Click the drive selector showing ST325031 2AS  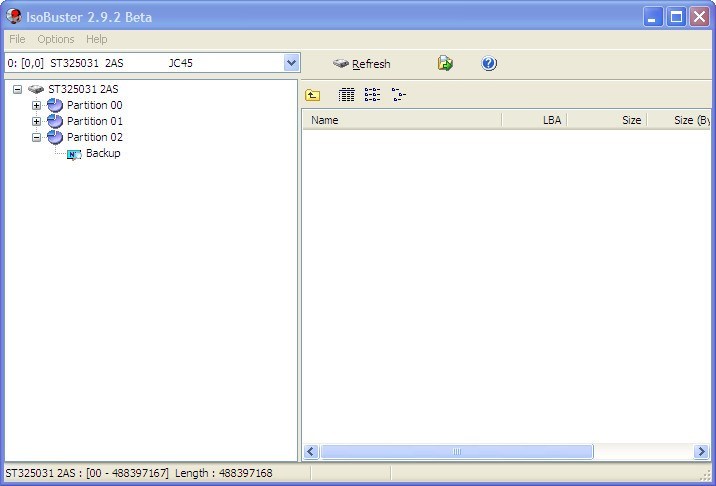[153, 63]
